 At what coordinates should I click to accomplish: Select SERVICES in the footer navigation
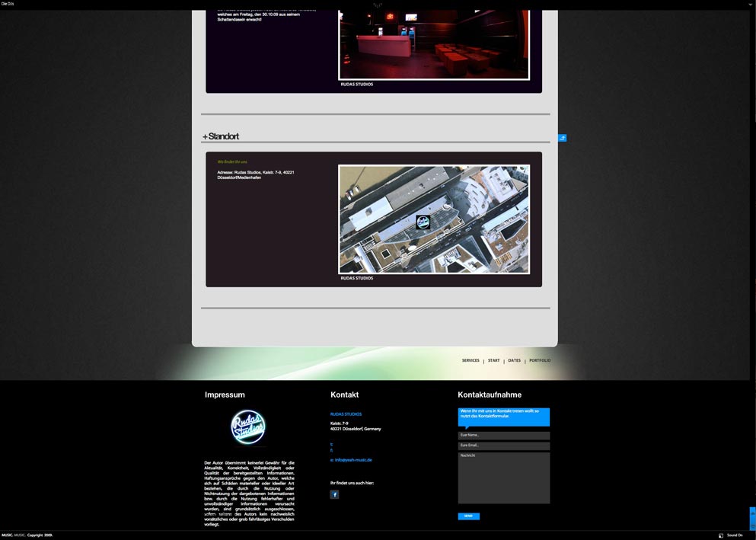[471, 360]
